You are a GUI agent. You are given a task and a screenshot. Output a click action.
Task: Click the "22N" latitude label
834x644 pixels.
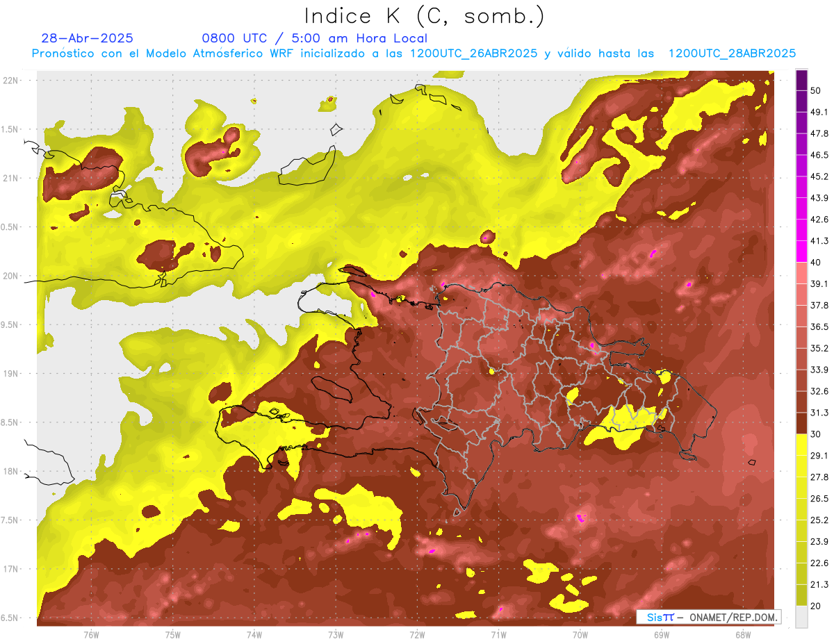(12, 80)
